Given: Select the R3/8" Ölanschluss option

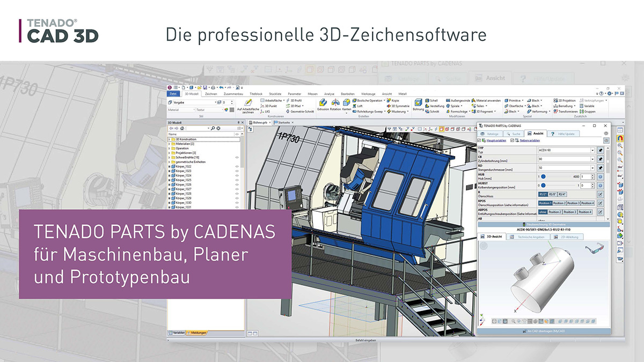Looking at the screenshot, I should click(x=553, y=194).
